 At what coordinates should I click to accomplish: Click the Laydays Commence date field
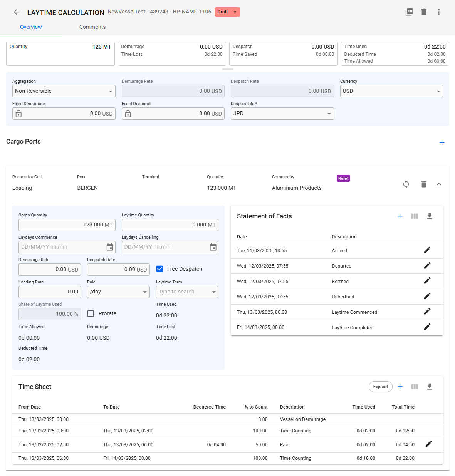pos(62,247)
